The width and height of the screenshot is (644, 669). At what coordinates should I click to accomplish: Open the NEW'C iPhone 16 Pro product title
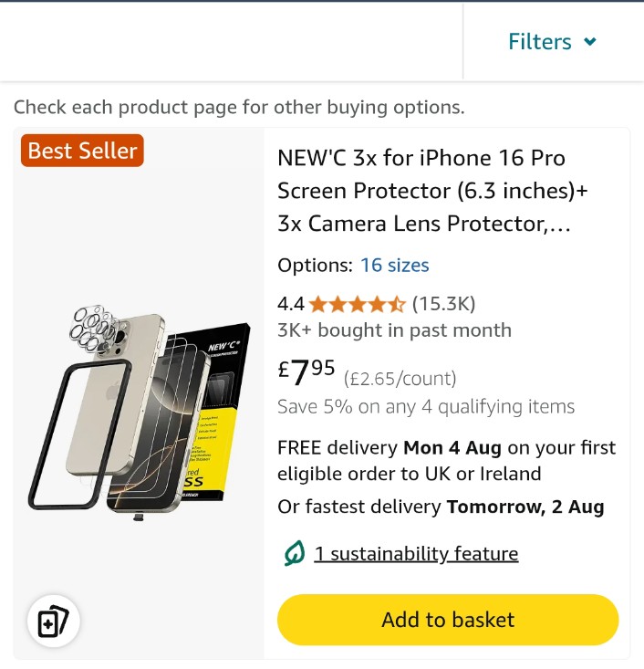pos(432,191)
